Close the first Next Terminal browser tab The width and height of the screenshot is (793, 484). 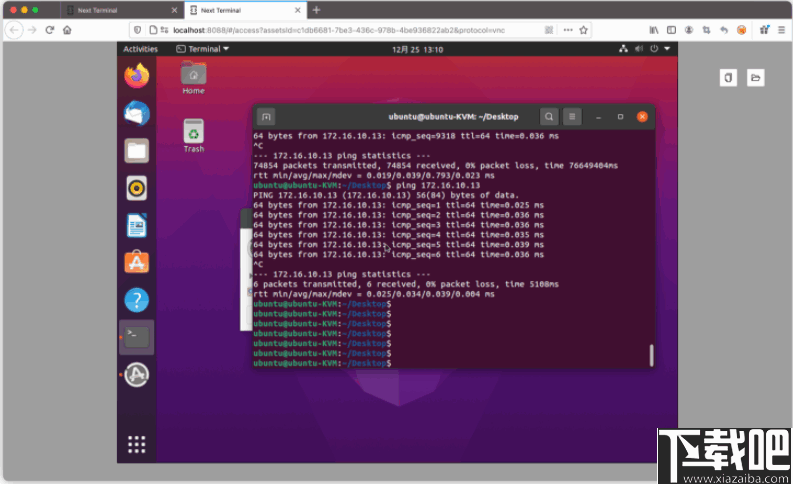pos(174,10)
